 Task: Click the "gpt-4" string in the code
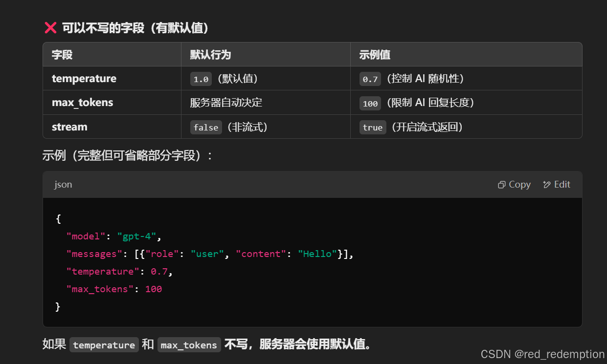[x=136, y=236]
